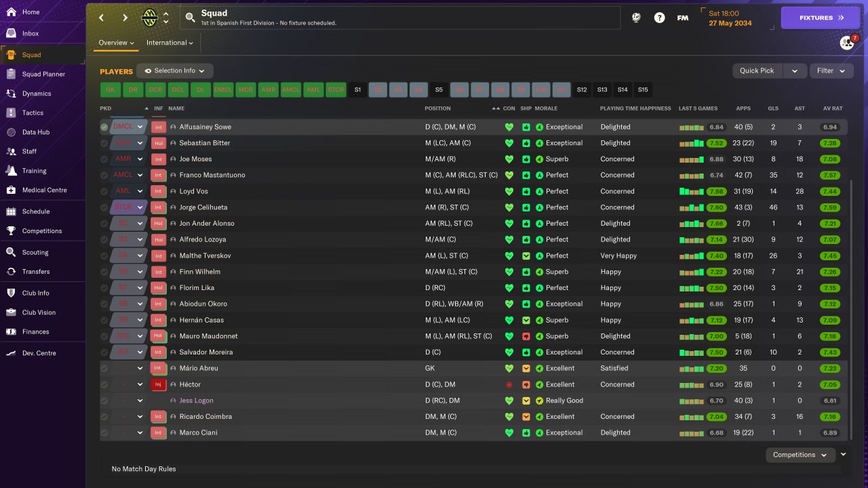This screenshot has height=488, width=868.
Task: Click the FM menu icon
Action: pyautogui.click(x=683, y=18)
